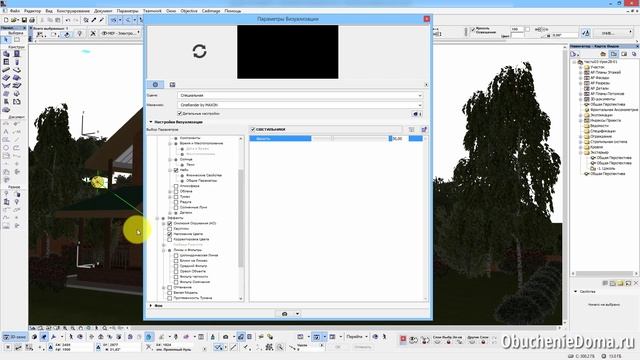
Task: Click the Save icon in toolbar
Action: click(24, 20)
